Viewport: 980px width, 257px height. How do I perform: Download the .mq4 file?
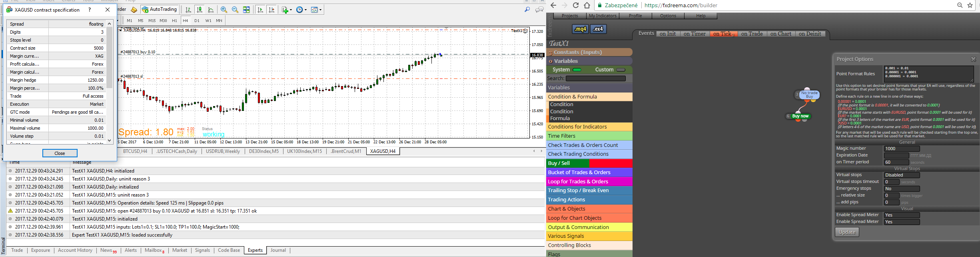click(580, 29)
